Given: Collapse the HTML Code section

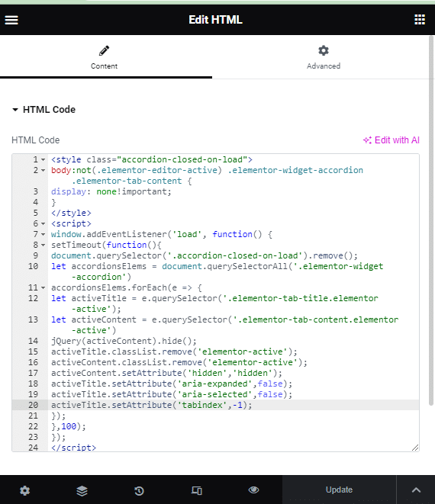Looking at the screenshot, I should click(43, 110).
